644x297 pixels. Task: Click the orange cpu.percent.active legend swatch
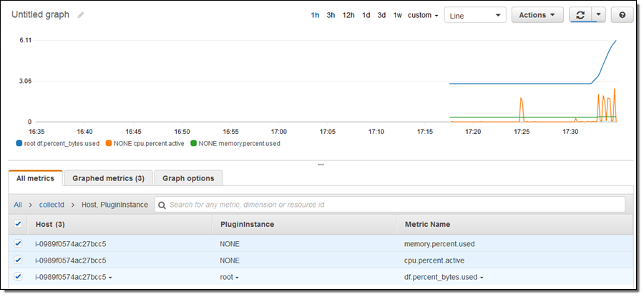coord(109,144)
